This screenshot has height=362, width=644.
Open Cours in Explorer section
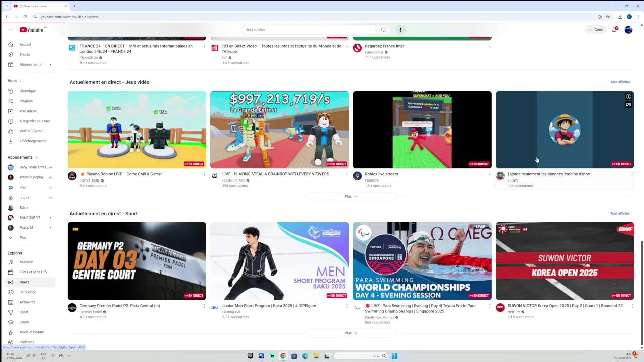click(29, 322)
